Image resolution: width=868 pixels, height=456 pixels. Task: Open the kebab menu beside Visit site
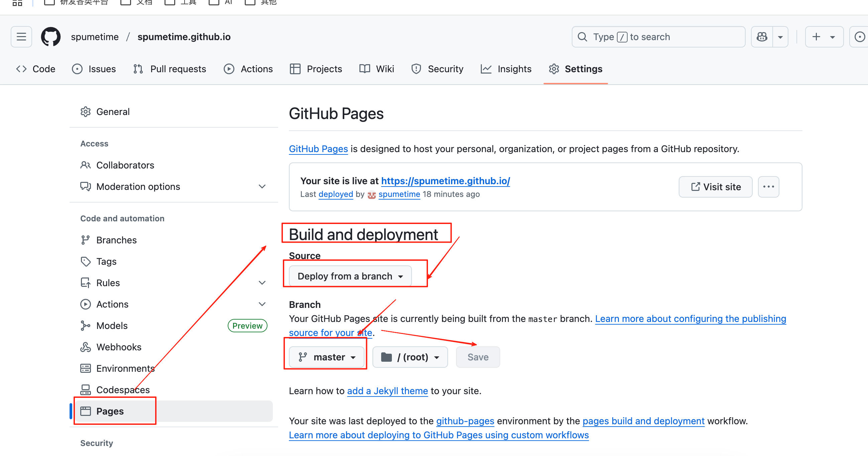click(768, 187)
